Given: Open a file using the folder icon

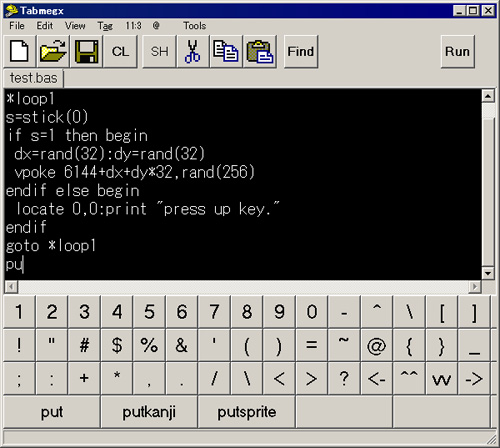Looking at the screenshot, I should click(x=53, y=52).
